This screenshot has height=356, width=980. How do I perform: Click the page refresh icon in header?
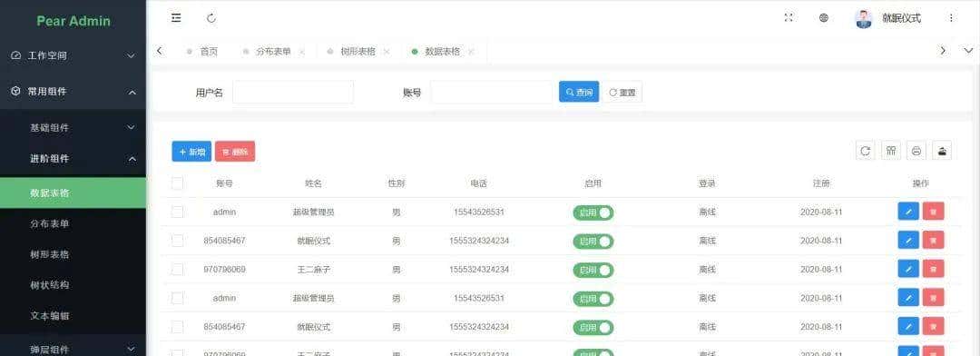point(211,18)
